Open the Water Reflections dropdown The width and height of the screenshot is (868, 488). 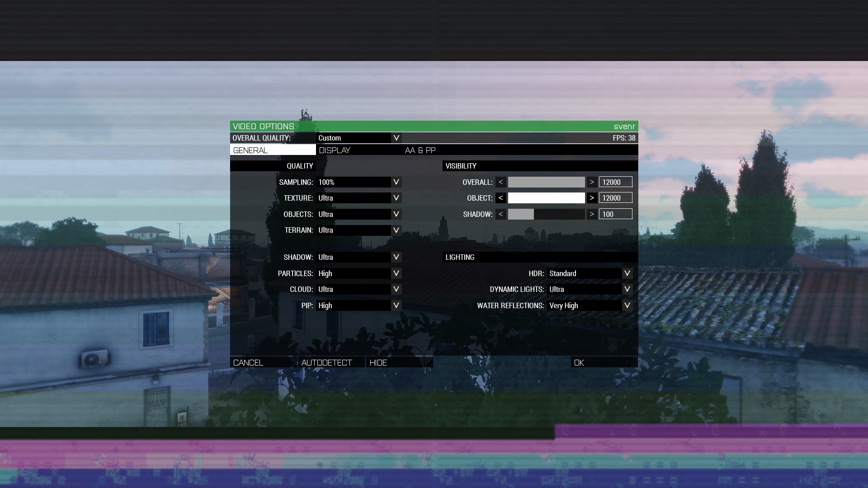point(590,305)
